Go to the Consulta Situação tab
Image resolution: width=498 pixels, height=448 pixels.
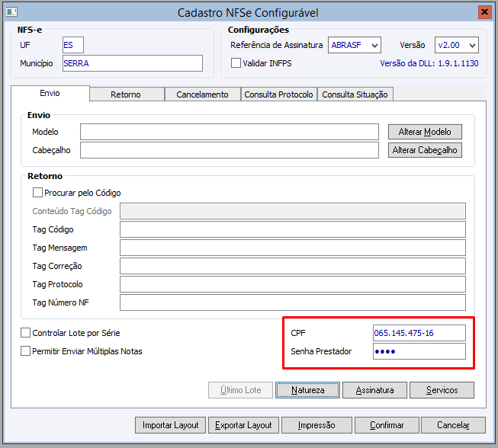tap(355, 94)
